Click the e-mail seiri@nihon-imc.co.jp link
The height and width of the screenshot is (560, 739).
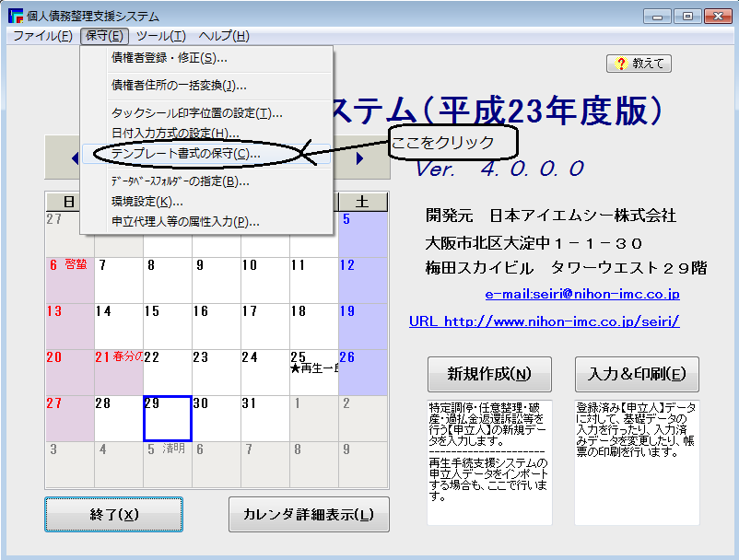click(581, 294)
